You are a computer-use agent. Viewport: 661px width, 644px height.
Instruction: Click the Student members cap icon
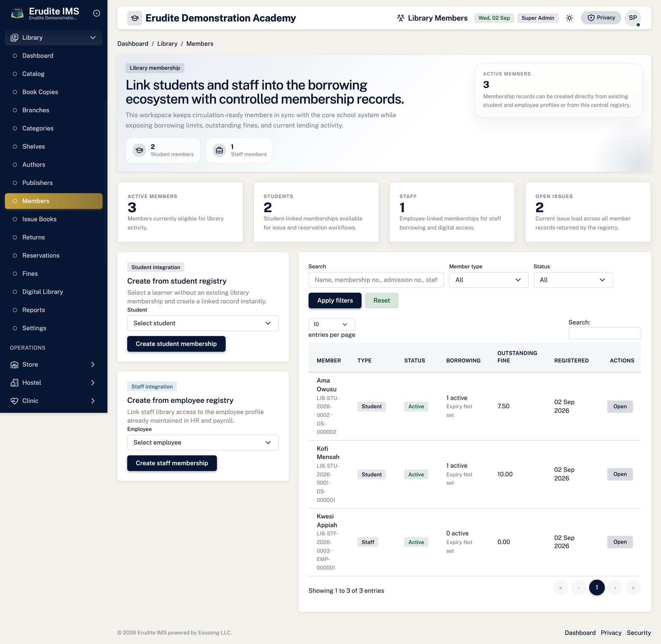[x=140, y=150]
